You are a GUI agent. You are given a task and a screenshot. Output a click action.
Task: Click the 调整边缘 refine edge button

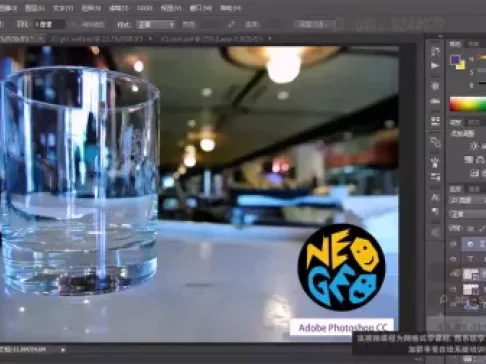[x=314, y=24]
